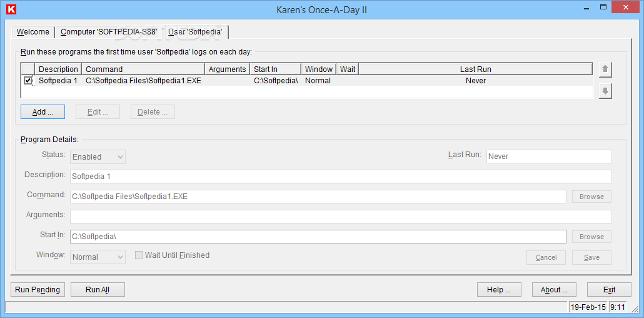Click the Command input field
Viewport: 644px width, 318px height.
(x=318, y=197)
